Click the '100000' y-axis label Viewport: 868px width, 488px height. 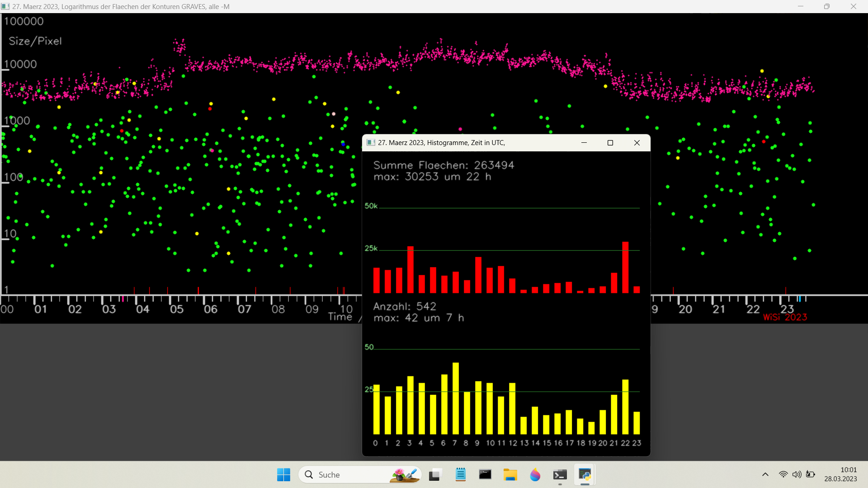coord(24,21)
